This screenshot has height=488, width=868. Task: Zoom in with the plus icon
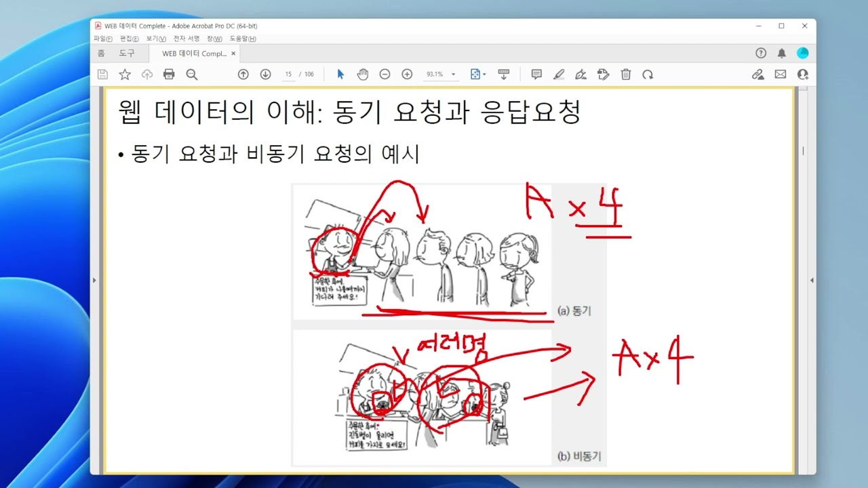point(407,74)
